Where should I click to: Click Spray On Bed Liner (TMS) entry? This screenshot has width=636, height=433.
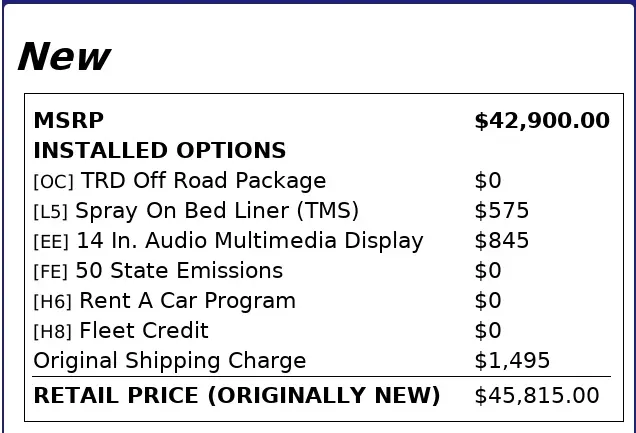tap(217, 211)
